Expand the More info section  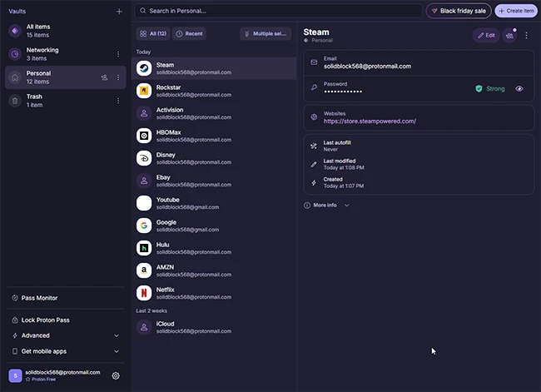[x=326, y=205]
